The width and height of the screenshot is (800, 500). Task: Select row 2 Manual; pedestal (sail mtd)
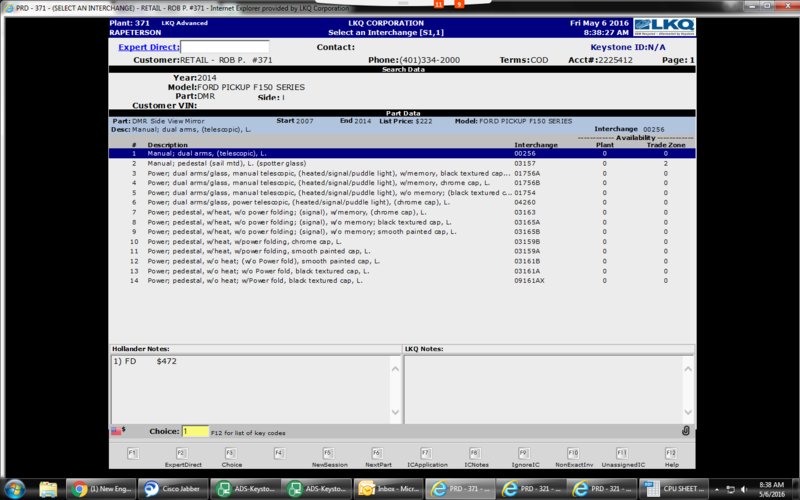pos(402,163)
